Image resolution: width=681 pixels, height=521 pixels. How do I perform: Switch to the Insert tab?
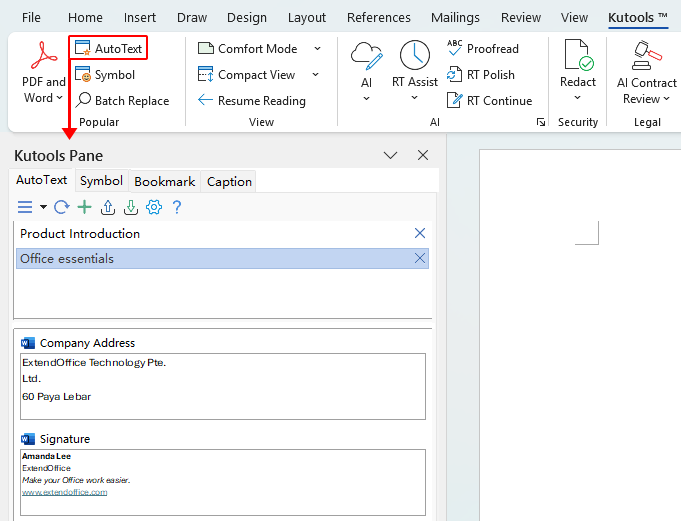[139, 17]
